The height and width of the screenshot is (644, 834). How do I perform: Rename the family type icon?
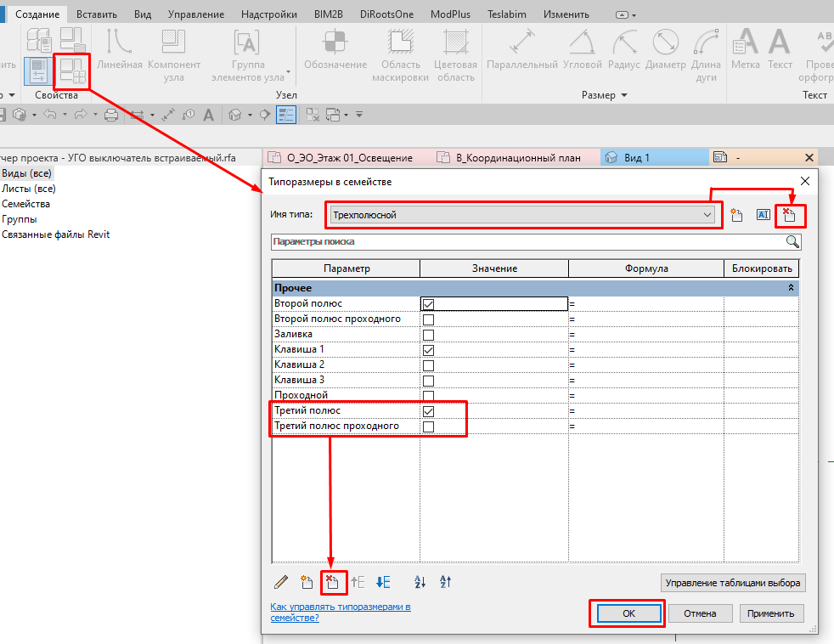pyautogui.click(x=764, y=215)
